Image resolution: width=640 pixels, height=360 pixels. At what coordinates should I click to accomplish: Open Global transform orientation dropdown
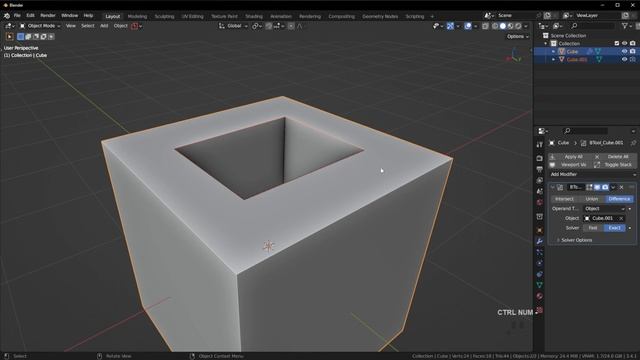233,26
